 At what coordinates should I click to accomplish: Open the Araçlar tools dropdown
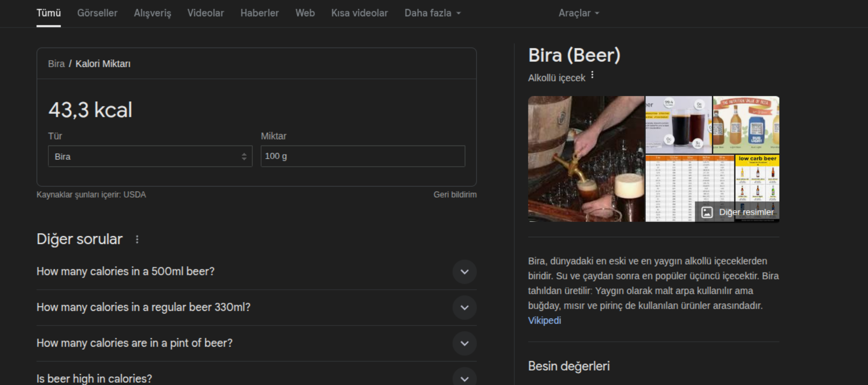(x=579, y=13)
